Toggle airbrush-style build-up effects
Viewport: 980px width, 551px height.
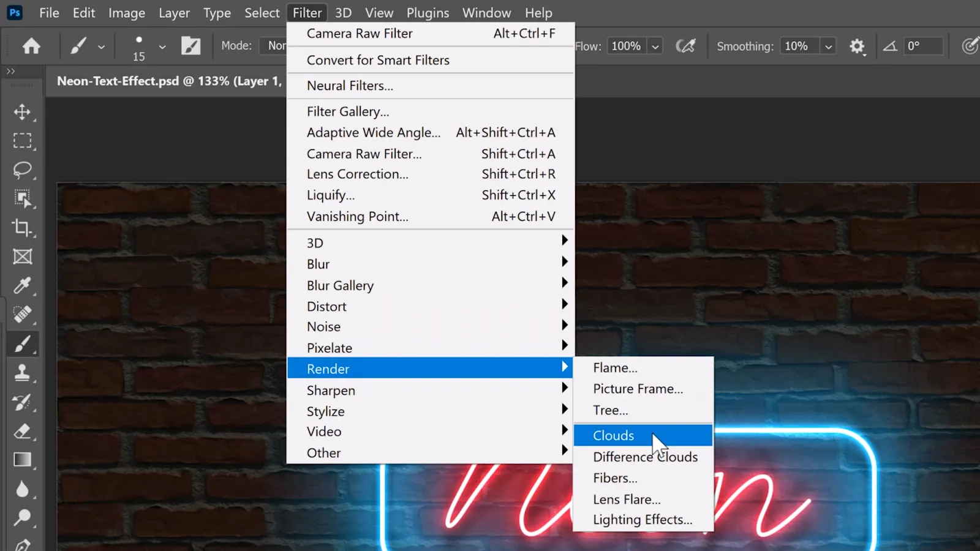click(685, 46)
